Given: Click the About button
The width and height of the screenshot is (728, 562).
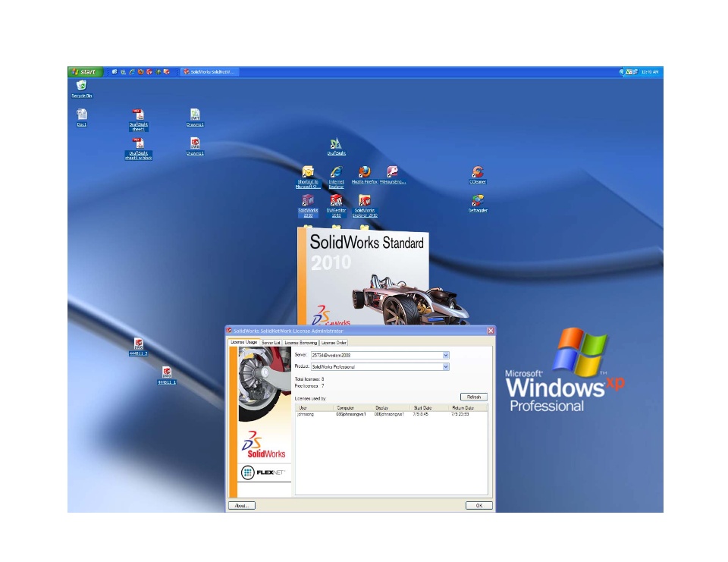Looking at the screenshot, I should tap(241, 506).
